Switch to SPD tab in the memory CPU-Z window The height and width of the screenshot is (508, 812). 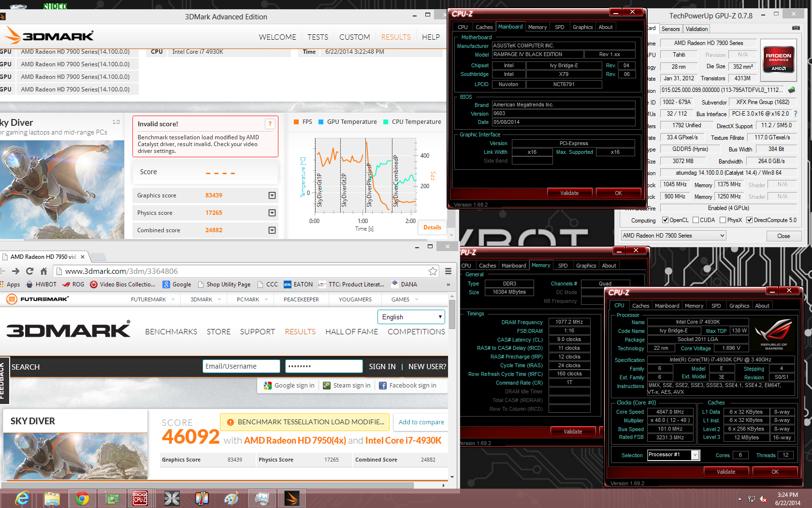[563, 266]
